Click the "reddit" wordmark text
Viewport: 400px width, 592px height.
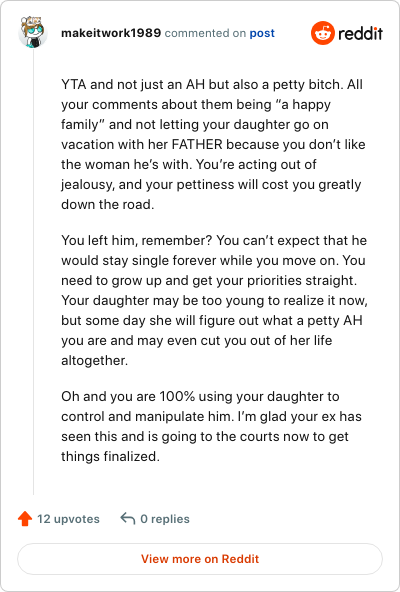tap(360, 34)
